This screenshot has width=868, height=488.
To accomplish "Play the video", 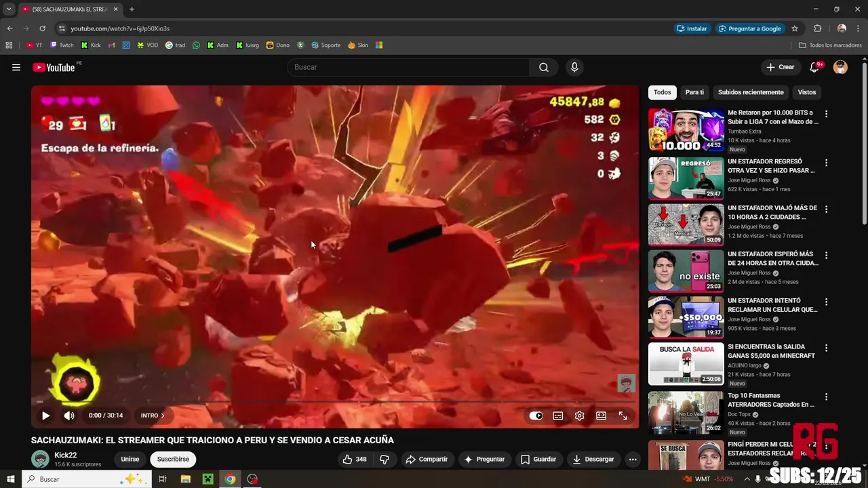I will [45, 415].
